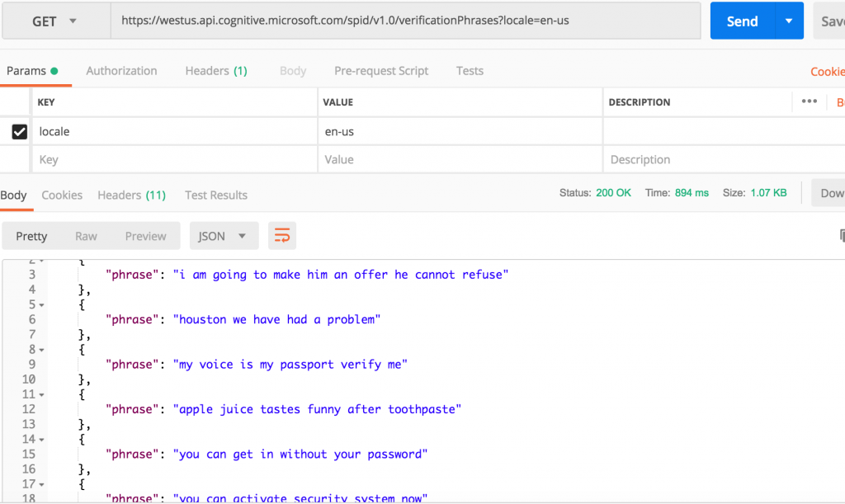The width and height of the screenshot is (845, 504).
Task: Collapse JSON object at line 11
Action: click(x=41, y=394)
